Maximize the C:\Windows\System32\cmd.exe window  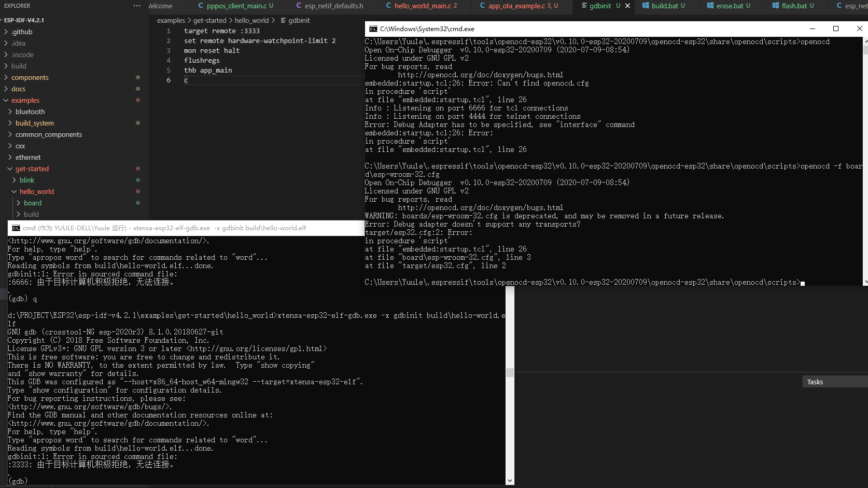[836, 29]
